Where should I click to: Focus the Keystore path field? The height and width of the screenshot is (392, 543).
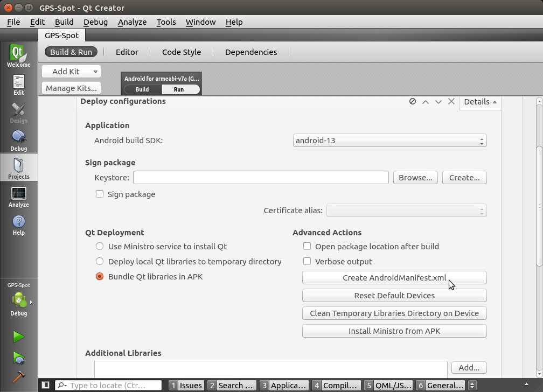[261, 178]
